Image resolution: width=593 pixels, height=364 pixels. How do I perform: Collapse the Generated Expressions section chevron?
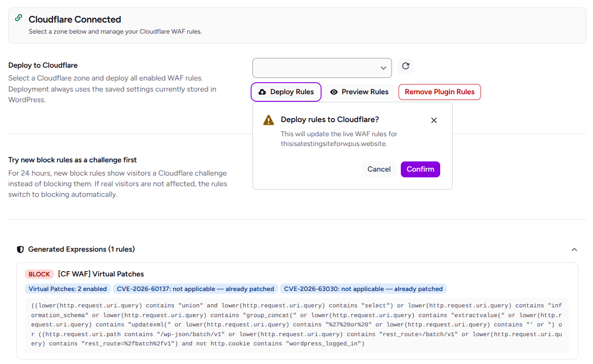click(x=574, y=249)
